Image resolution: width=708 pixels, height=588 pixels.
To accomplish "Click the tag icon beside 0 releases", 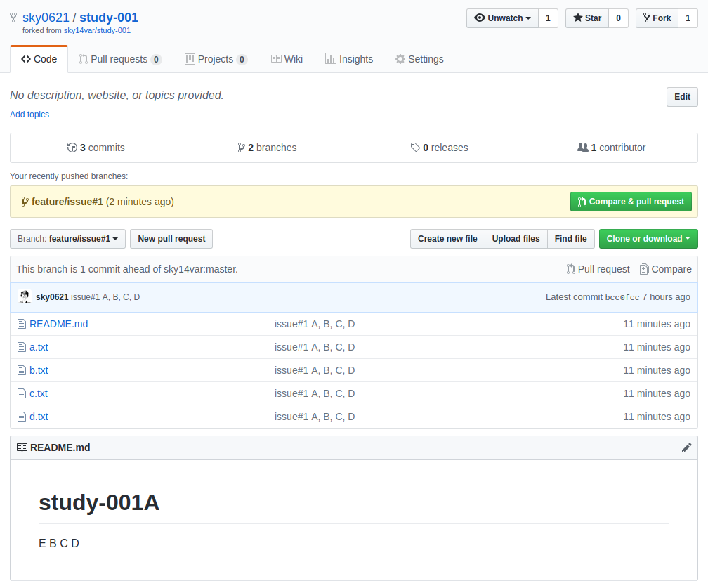I will point(415,148).
